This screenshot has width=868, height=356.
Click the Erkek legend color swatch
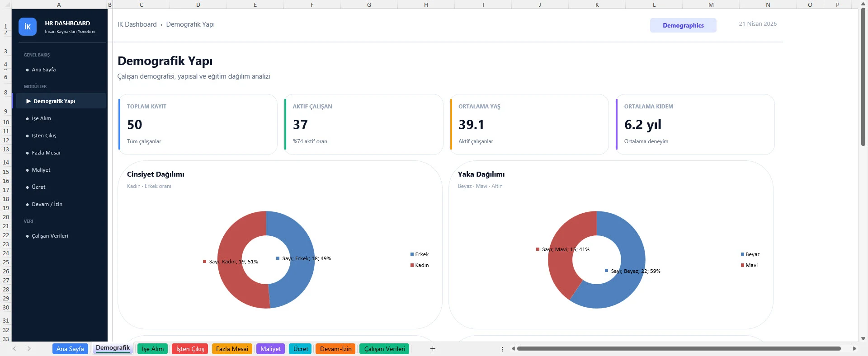[412, 254]
